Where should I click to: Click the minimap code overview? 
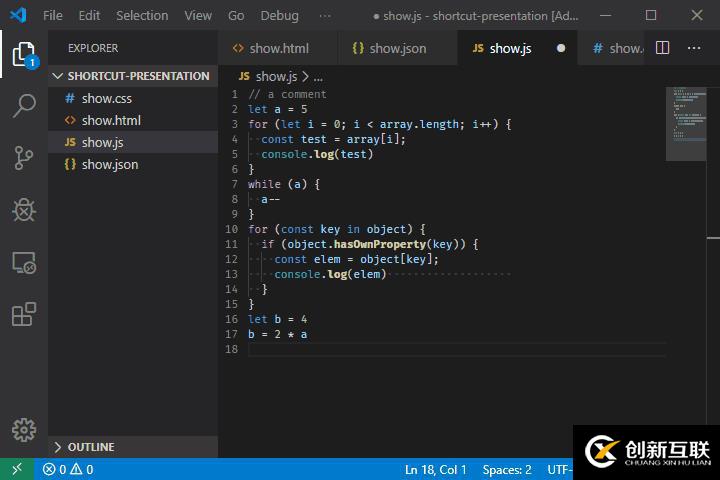(x=686, y=124)
